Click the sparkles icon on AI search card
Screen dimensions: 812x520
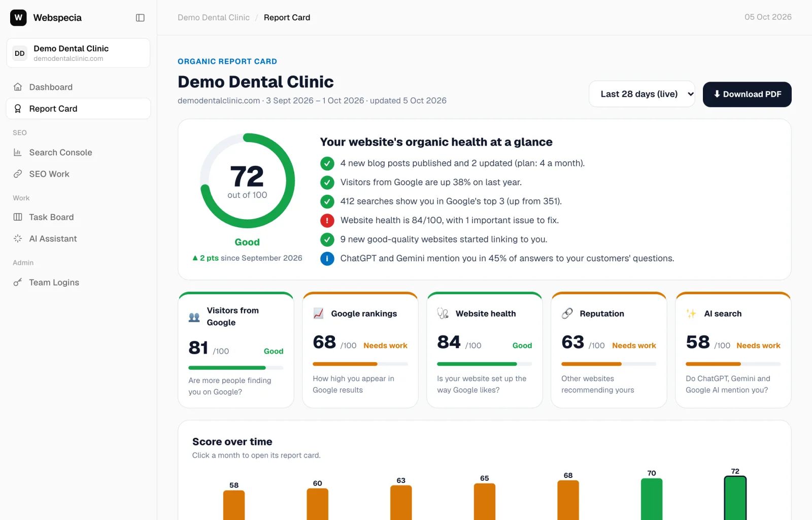point(692,314)
